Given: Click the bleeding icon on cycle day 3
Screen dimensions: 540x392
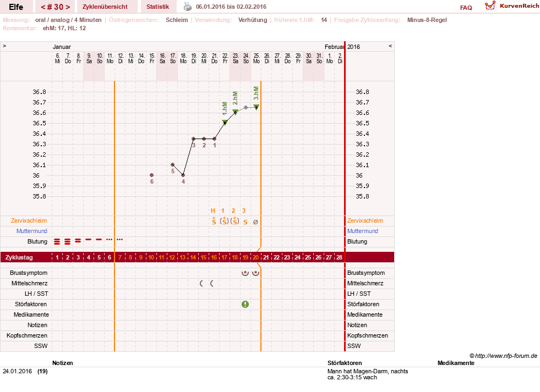Looking at the screenshot, I should pyautogui.click(x=78, y=241).
